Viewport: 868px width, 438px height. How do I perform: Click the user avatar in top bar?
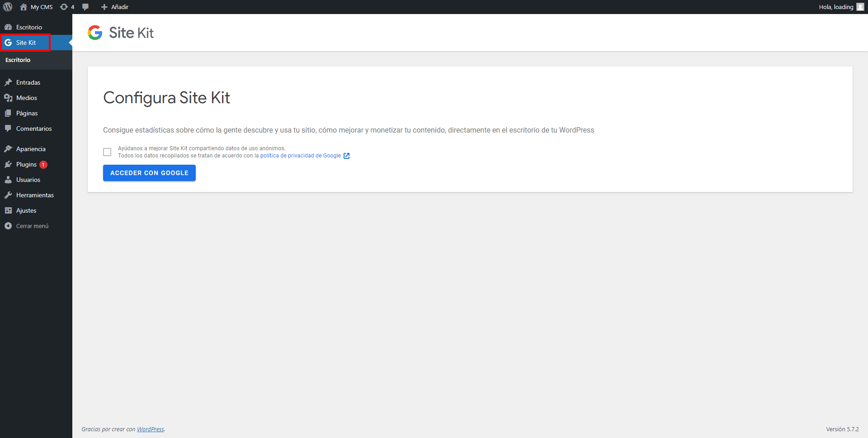[x=860, y=7]
